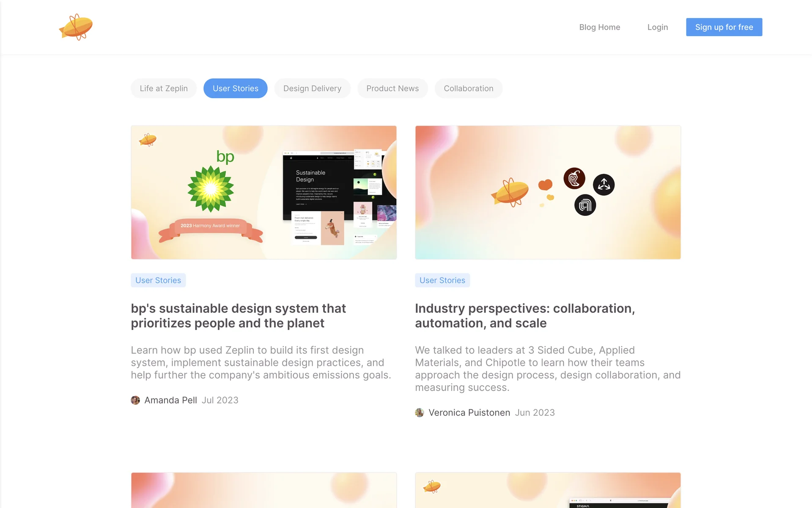Open the Login page
The image size is (812, 508).
click(x=658, y=27)
